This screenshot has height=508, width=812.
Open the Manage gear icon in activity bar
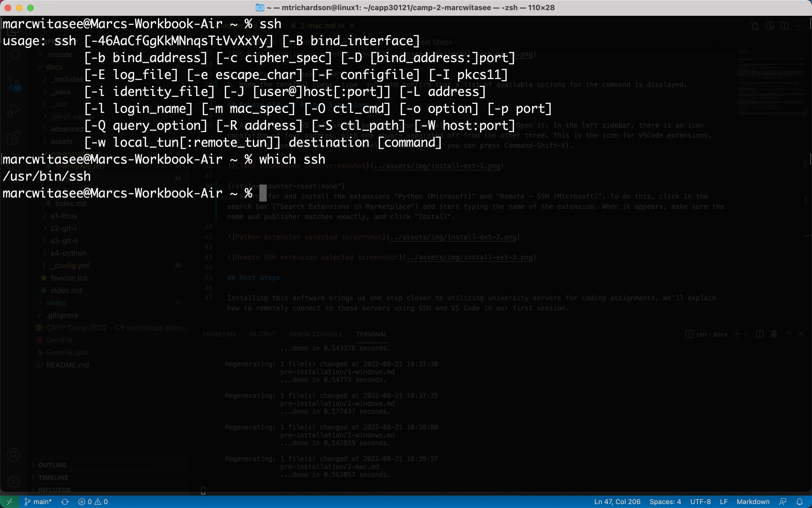pyautogui.click(x=14, y=482)
